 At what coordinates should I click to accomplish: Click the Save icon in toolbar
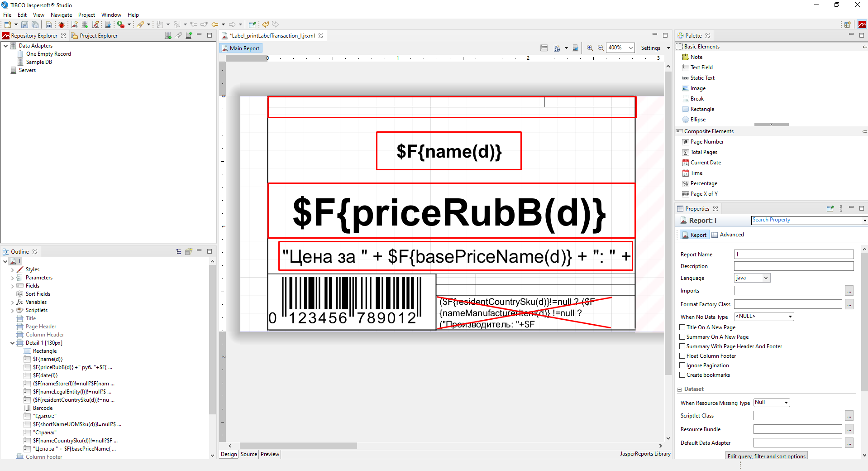pyautogui.click(x=25, y=24)
